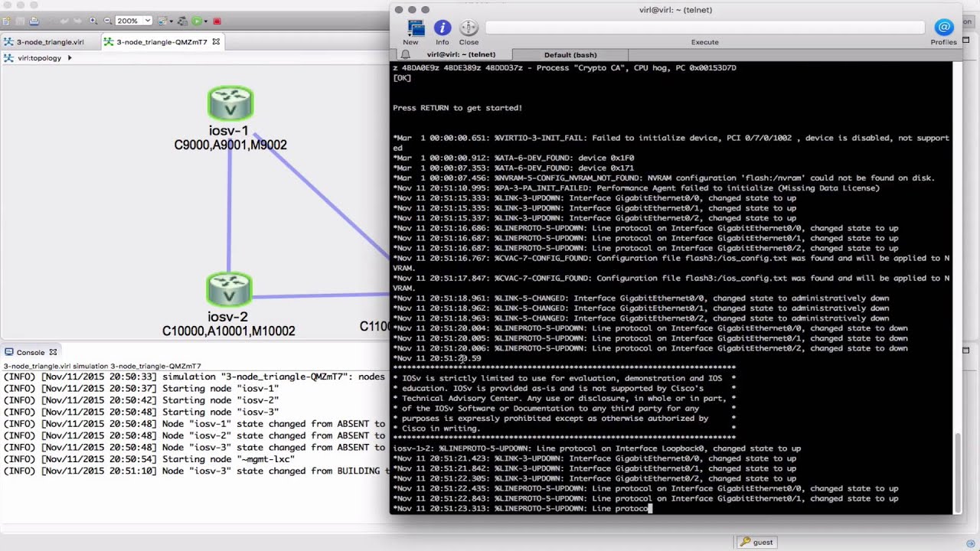Image resolution: width=980 pixels, height=551 pixels.
Task: Click the Zoom Out magnifier icon
Action: click(x=108, y=21)
